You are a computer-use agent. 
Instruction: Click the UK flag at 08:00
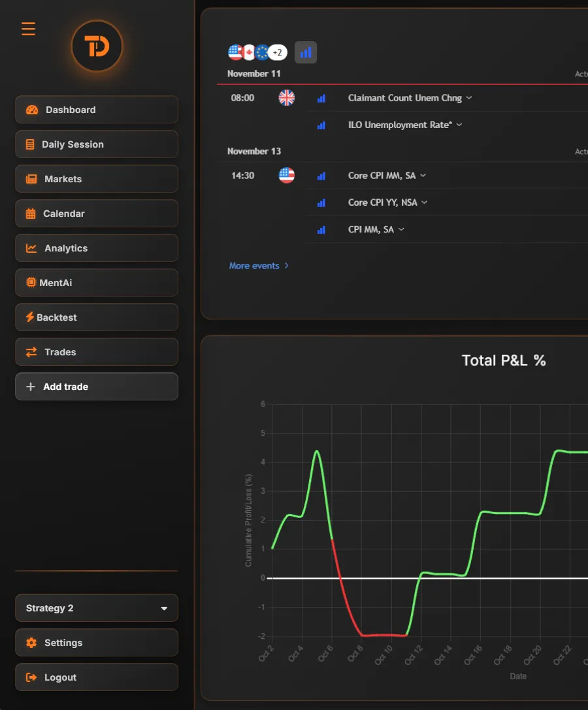[286, 98]
